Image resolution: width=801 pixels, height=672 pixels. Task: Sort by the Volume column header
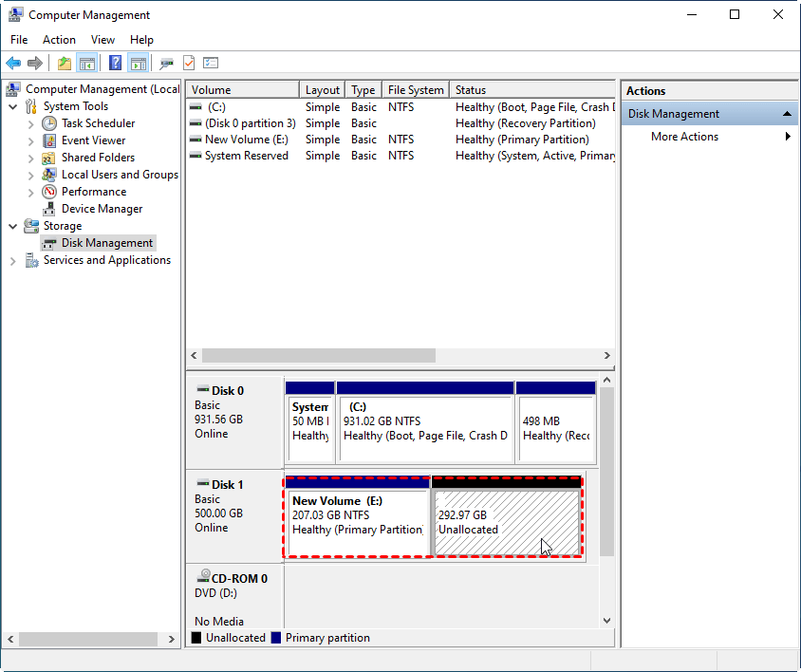pos(243,90)
